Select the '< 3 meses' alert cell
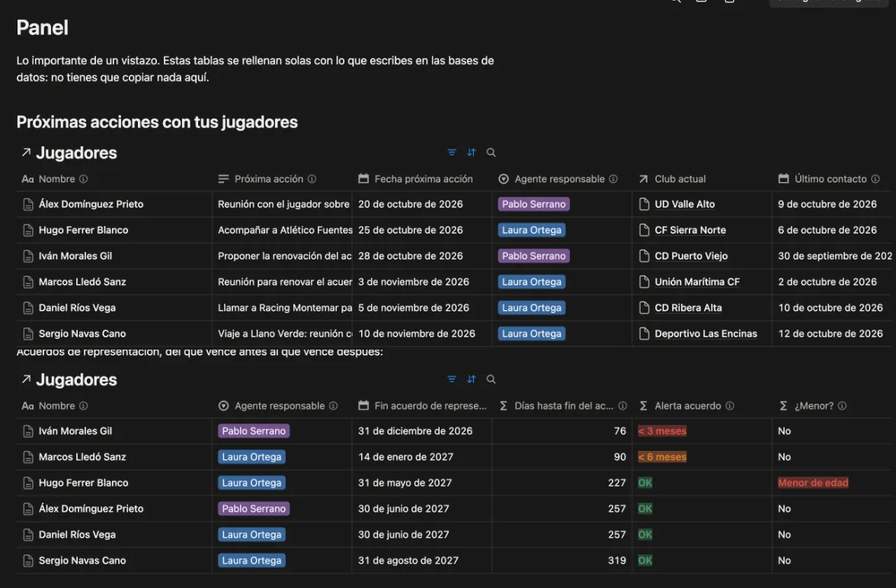 coord(702,431)
